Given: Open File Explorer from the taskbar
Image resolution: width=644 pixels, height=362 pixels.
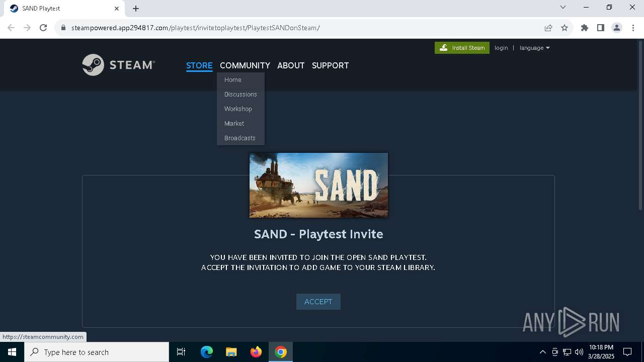Looking at the screenshot, I should [231, 352].
